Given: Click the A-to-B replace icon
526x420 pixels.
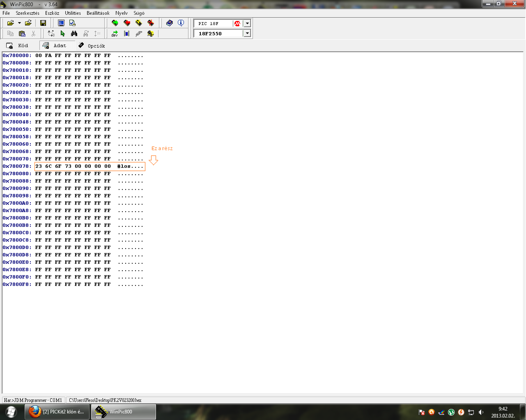Looking at the screenshot, I should tap(51, 34).
